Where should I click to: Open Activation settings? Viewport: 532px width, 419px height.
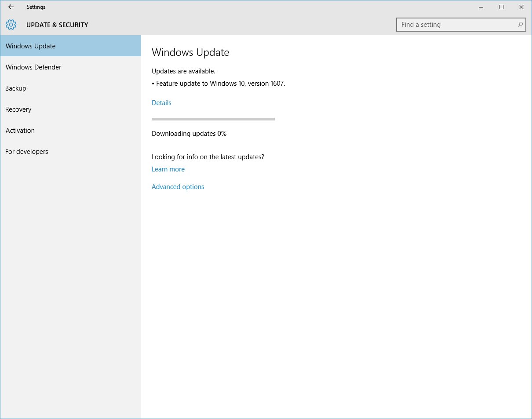(x=70, y=130)
